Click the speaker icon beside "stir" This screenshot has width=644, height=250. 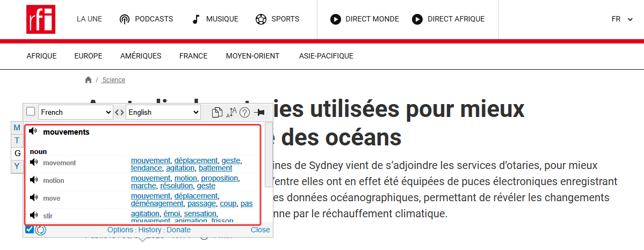click(34, 216)
